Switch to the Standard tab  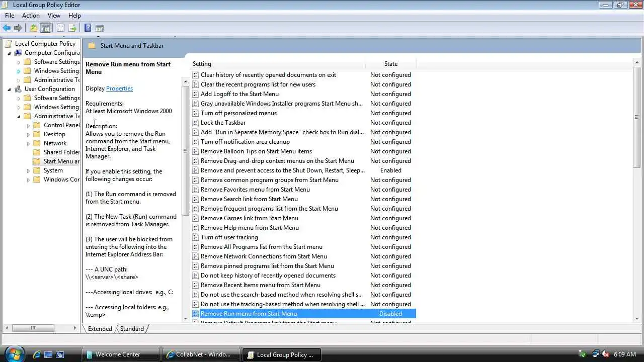(x=132, y=329)
